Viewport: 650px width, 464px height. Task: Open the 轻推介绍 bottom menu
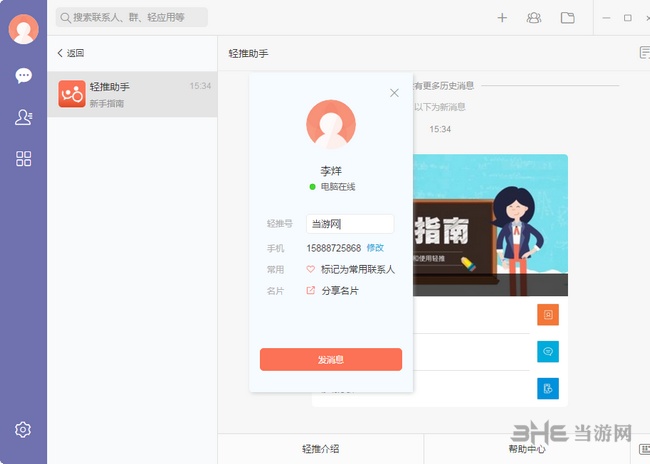point(320,449)
